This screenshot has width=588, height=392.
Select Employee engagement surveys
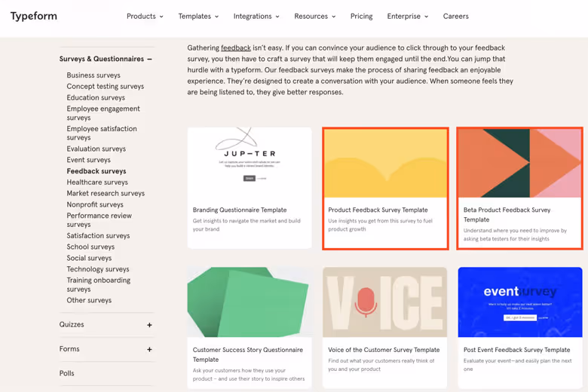(103, 113)
